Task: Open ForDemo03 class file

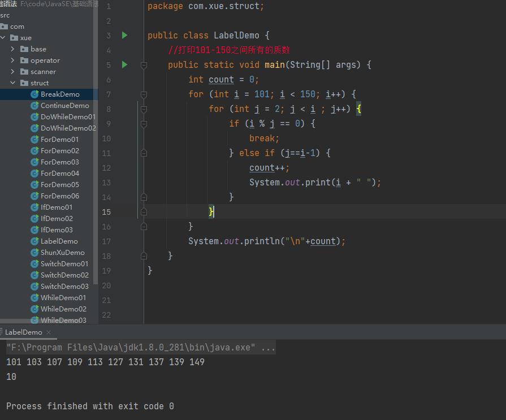Action: [60, 162]
